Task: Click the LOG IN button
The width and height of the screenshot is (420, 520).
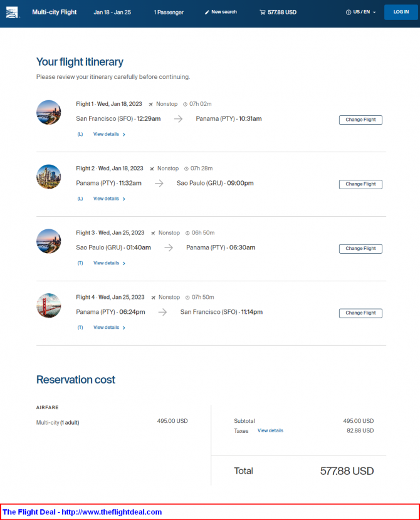Action: [x=401, y=13]
